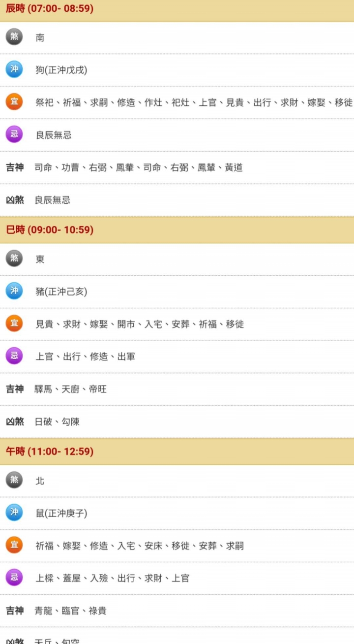This screenshot has width=354, height=644.
Task: Click the gray 煞 icon under 辰時
Action: [14, 37]
